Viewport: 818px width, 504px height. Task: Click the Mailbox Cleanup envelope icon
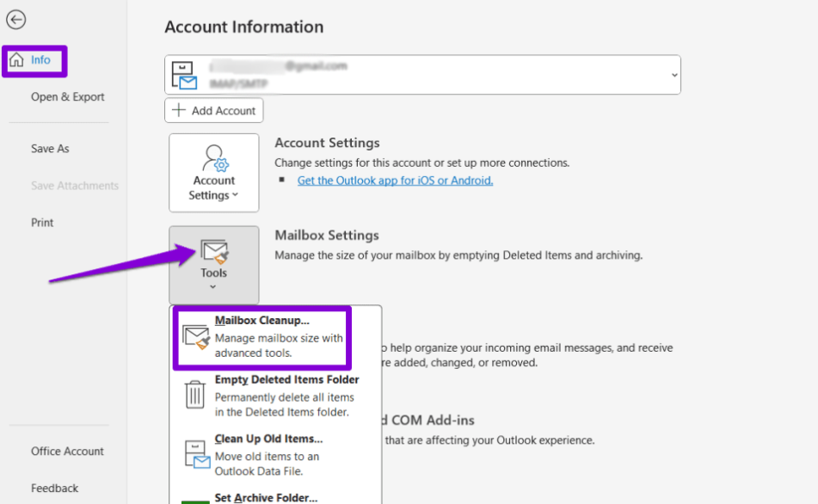[196, 337]
